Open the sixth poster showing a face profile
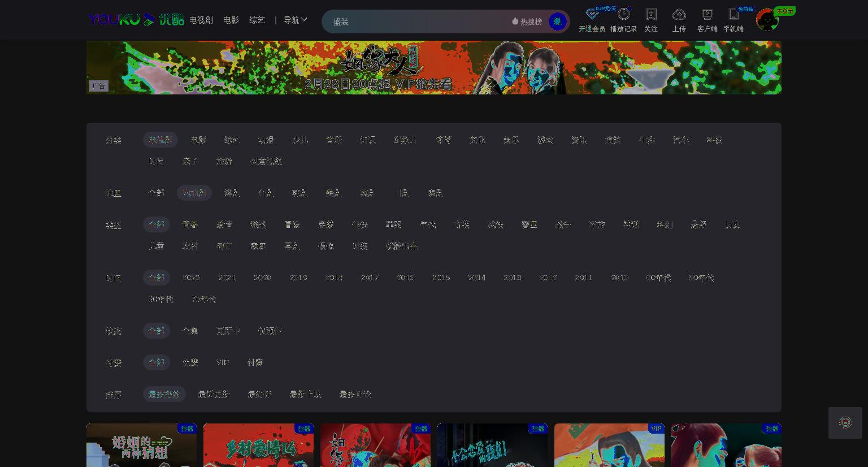 point(726,446)
